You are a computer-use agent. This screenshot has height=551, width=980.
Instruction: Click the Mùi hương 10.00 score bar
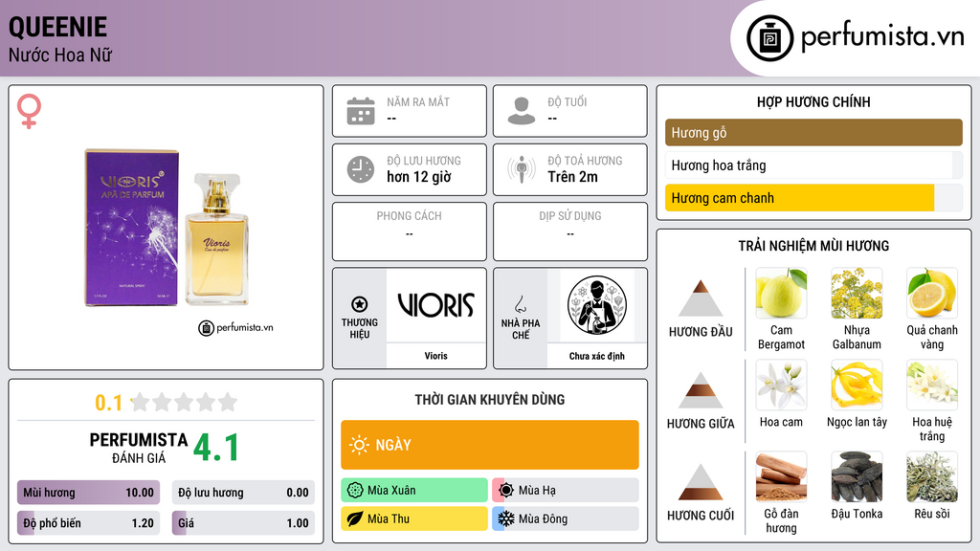pos(88,493)
